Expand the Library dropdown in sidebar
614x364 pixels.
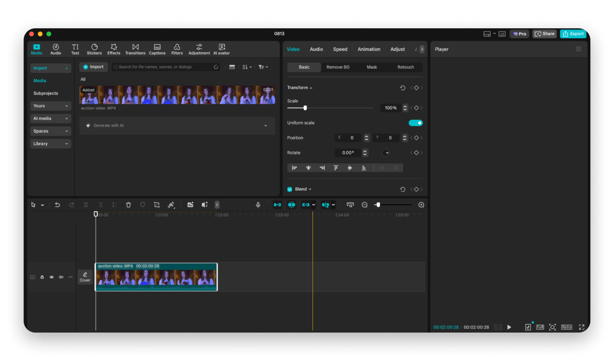tap(50, 144)
